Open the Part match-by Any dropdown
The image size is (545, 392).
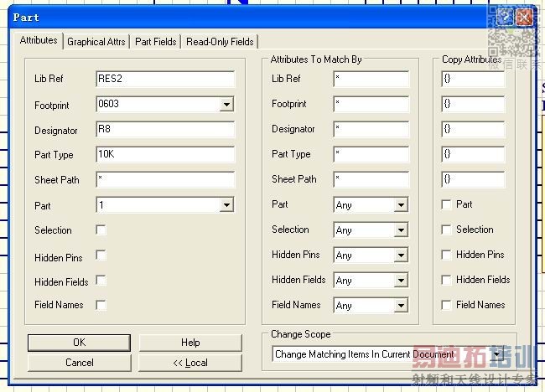pos(401,205)
